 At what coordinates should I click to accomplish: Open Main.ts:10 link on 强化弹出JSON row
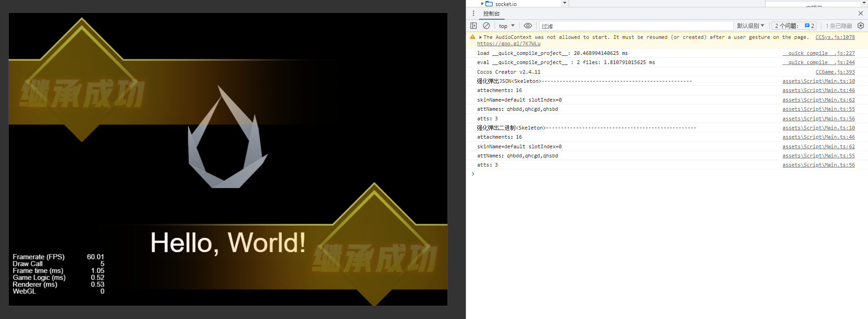pyautogui.click(x=819, y=81)
